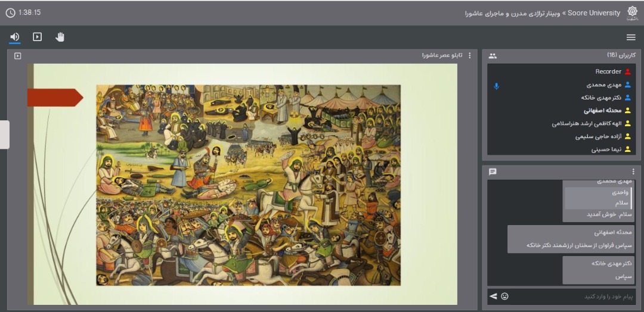The height and width of the screenshot is (312, 644).
Task: Open share-panel options three-dot menu
Action: (x=470, y=55)
